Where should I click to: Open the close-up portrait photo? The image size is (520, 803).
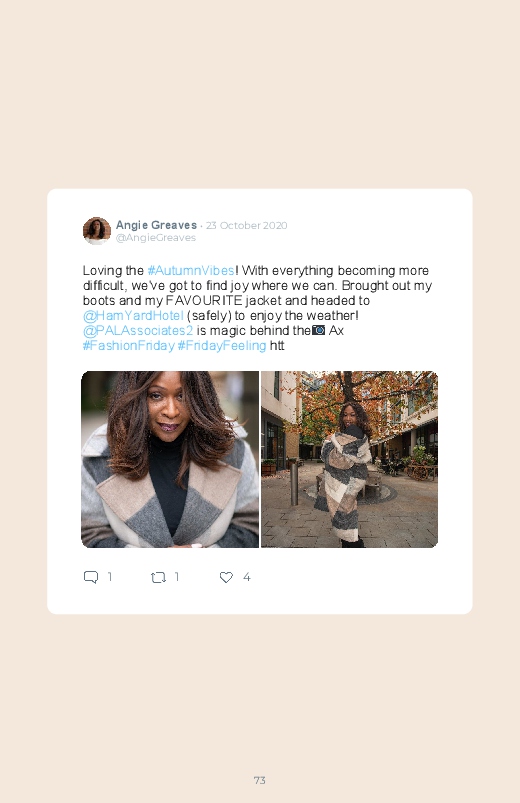pos(170,459)
